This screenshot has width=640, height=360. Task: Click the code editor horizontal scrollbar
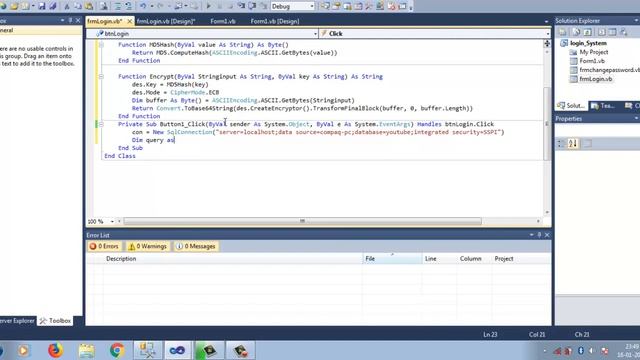coord(302,221)
